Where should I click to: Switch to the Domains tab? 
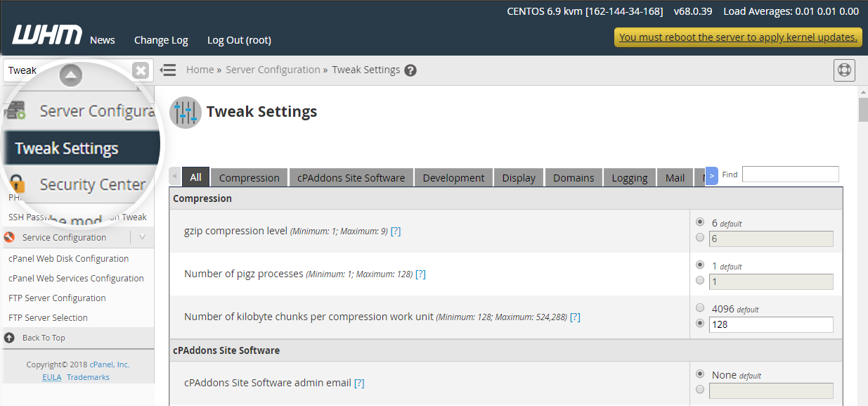click(x=574, y=178)
